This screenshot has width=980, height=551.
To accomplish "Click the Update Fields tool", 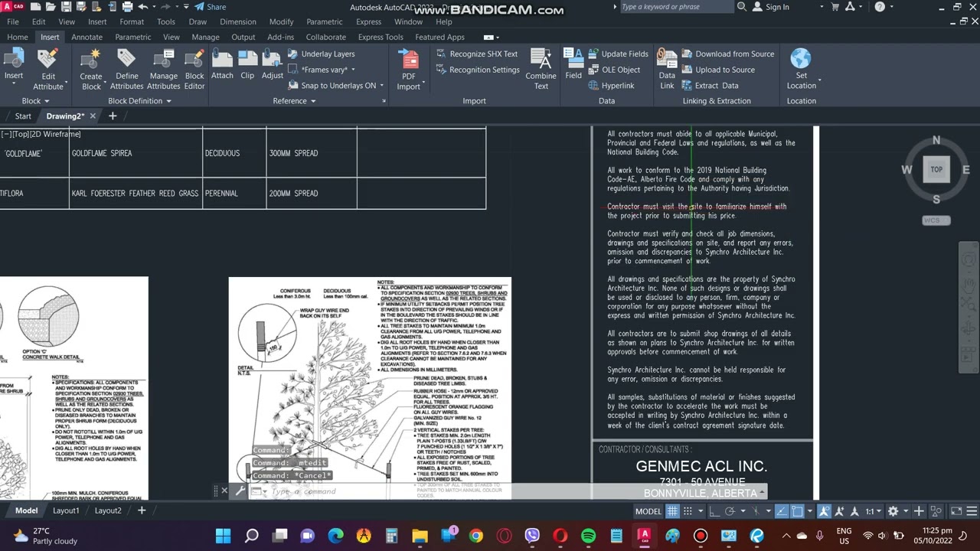I will [618, 54].
